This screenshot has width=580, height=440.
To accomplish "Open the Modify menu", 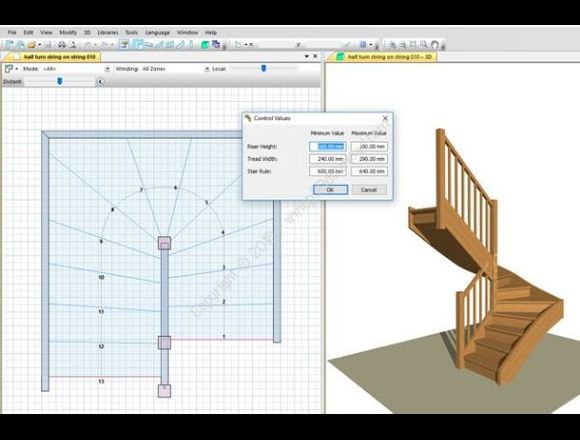I will point(68,33).
